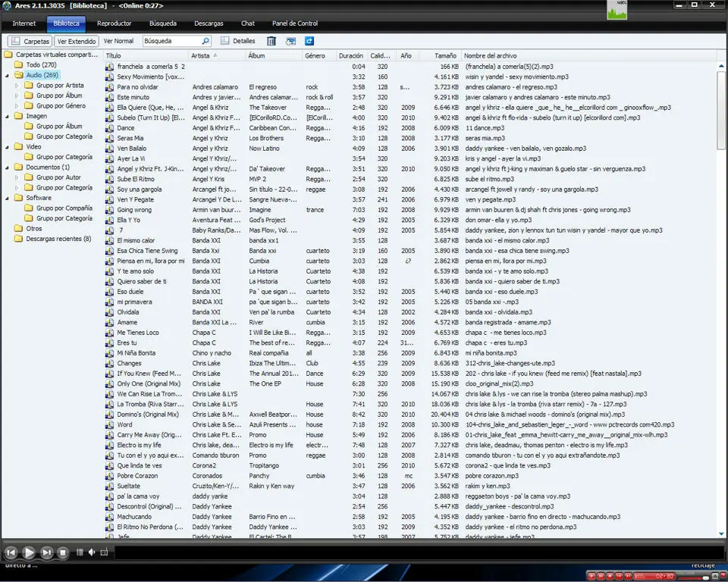Open the radio icon in player bar
The width and height of the screenshot is (728, 582).
[x=104, y=552]
